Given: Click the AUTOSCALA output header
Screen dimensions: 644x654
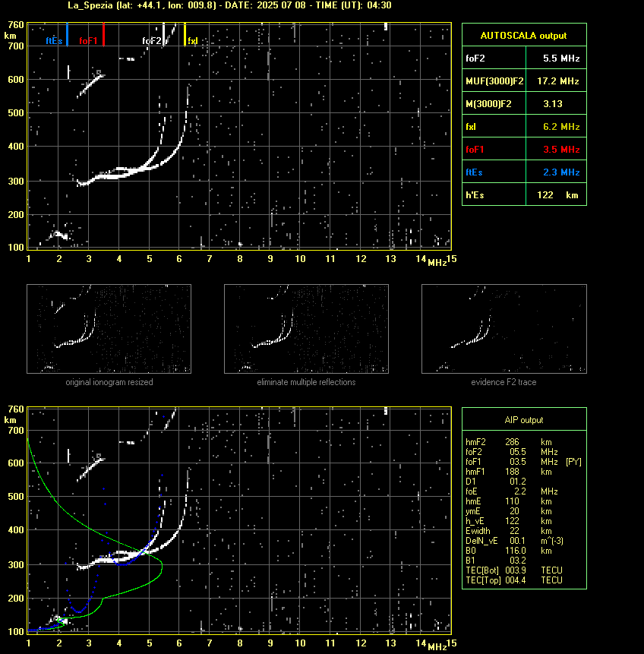Looking at the screenshot, I should [x=524, y=36].
